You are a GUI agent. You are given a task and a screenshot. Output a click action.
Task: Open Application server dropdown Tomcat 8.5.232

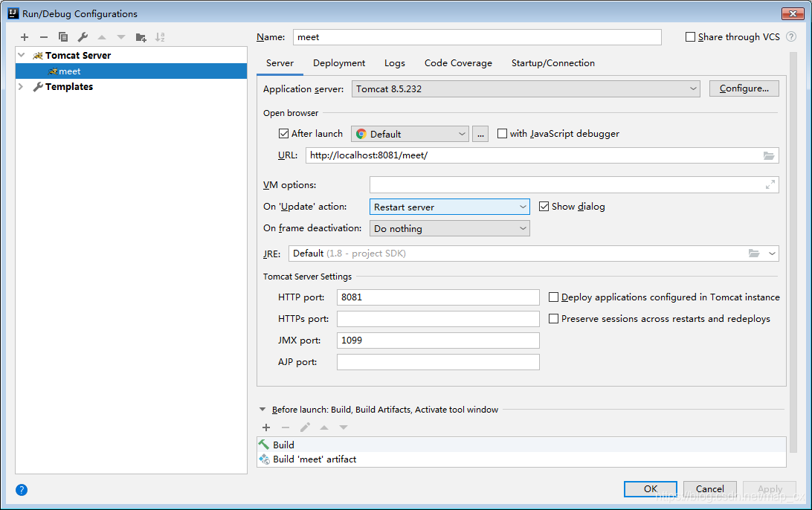coord(526,89)
